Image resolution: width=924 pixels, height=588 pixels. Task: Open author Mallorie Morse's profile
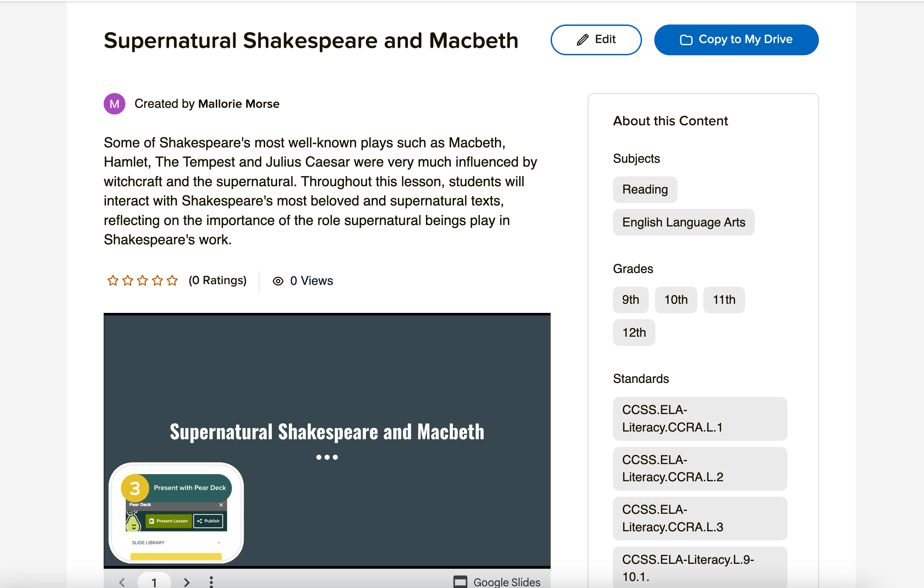(239, 104)
